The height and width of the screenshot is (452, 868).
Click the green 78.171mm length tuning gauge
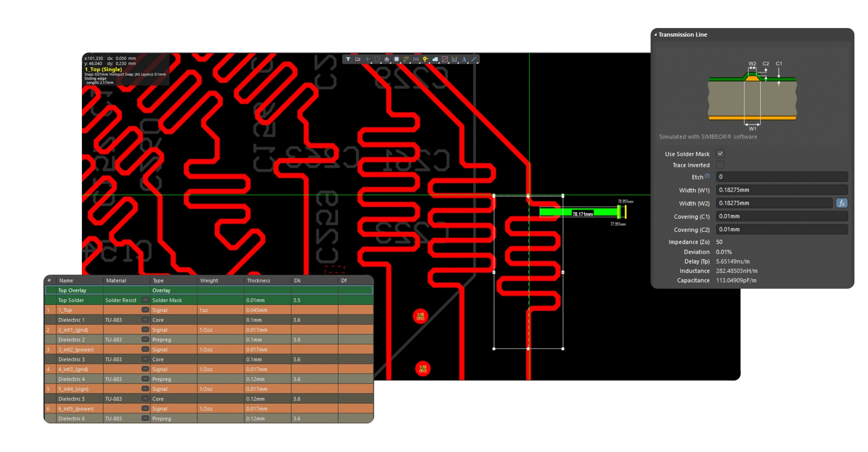(x=583, y=212)
